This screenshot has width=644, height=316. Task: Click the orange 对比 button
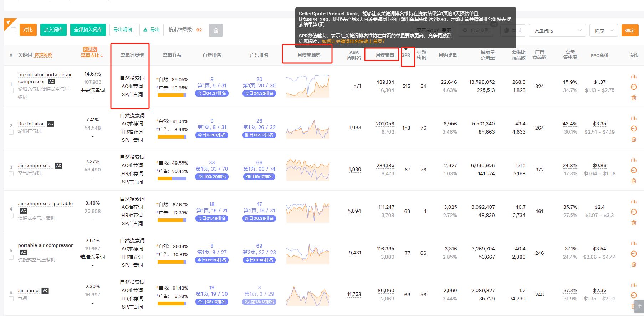click(28, 30)
